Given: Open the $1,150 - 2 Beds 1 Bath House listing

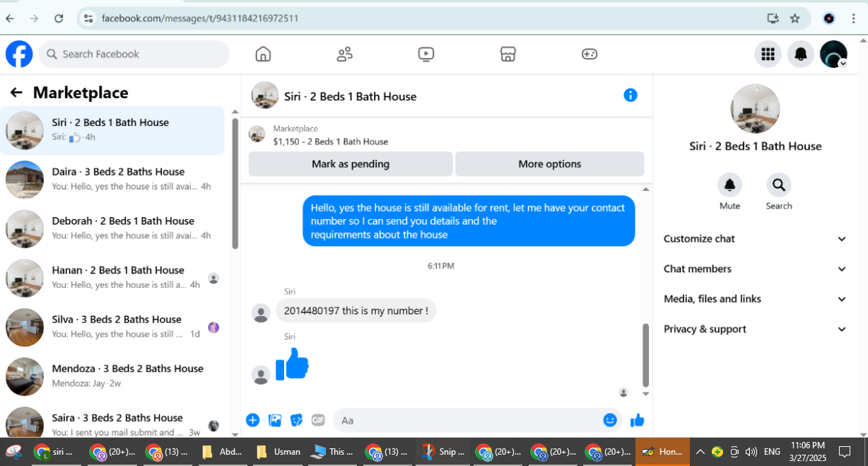Looking at the screenshot, I should [x=330, y=141].
